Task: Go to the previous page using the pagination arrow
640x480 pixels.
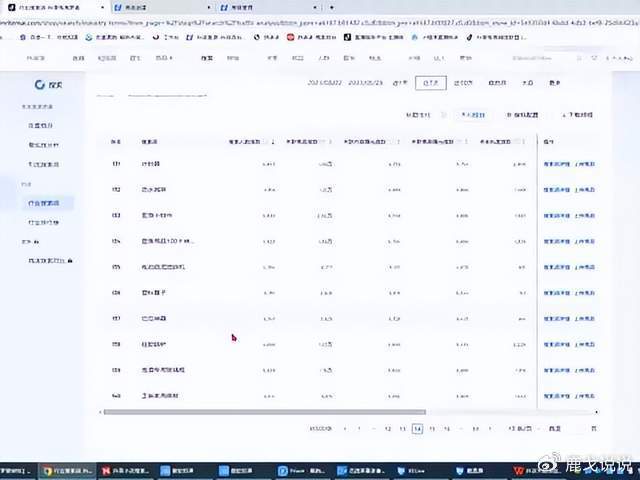Action: [x=345, y=428]
